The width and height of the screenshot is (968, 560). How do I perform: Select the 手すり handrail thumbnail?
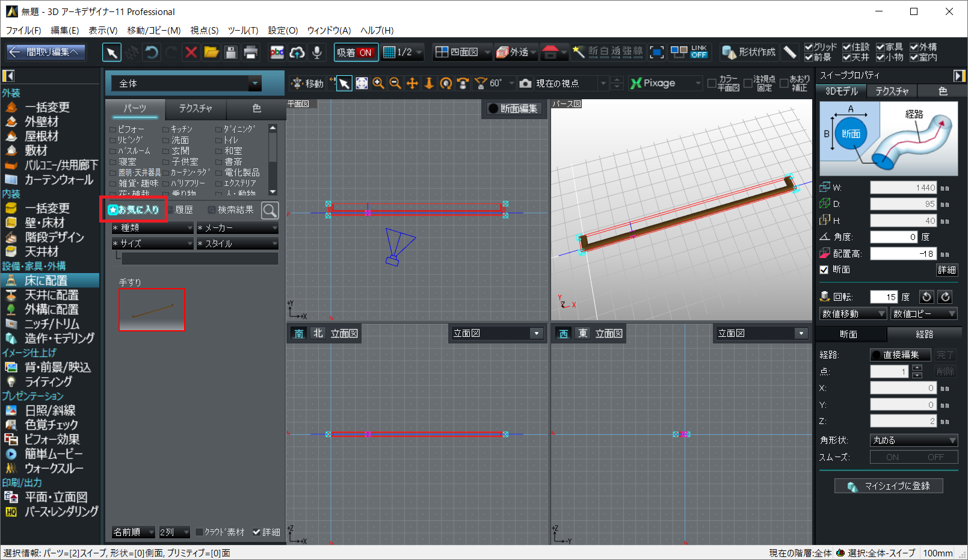pyautogui.click(x=152, y=310)
